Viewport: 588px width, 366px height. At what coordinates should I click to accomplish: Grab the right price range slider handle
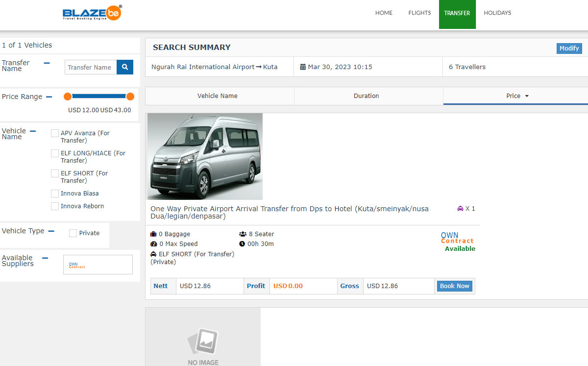(x=130, y=97)
